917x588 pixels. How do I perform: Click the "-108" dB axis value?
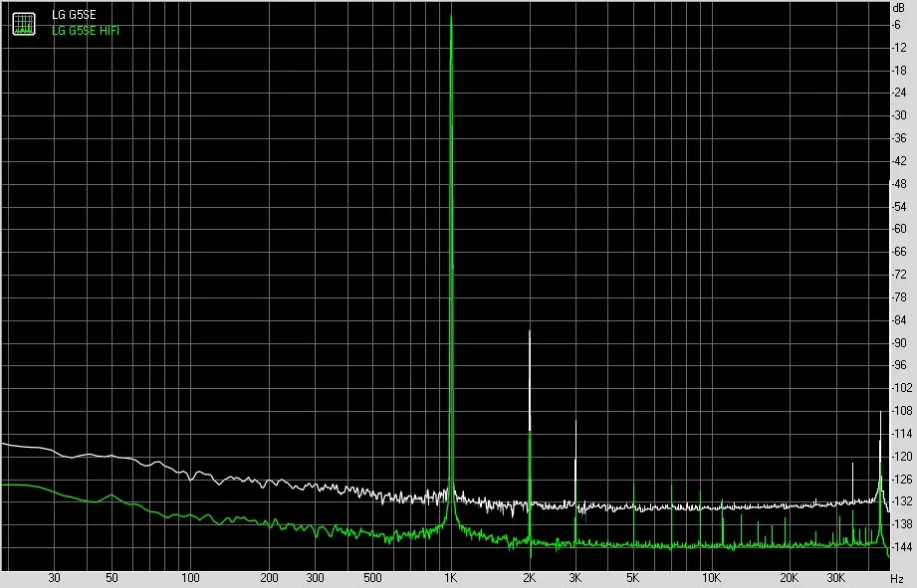901,410
